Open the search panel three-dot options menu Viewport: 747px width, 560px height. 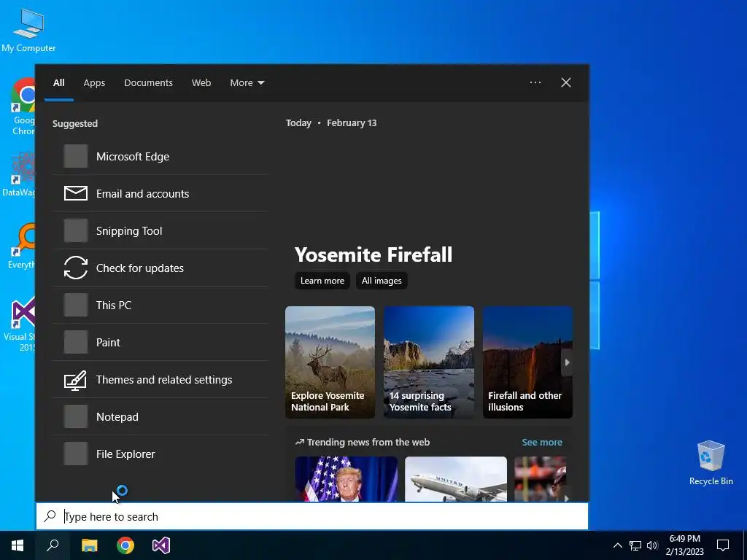pyautogui.click(x=535, y=82)
